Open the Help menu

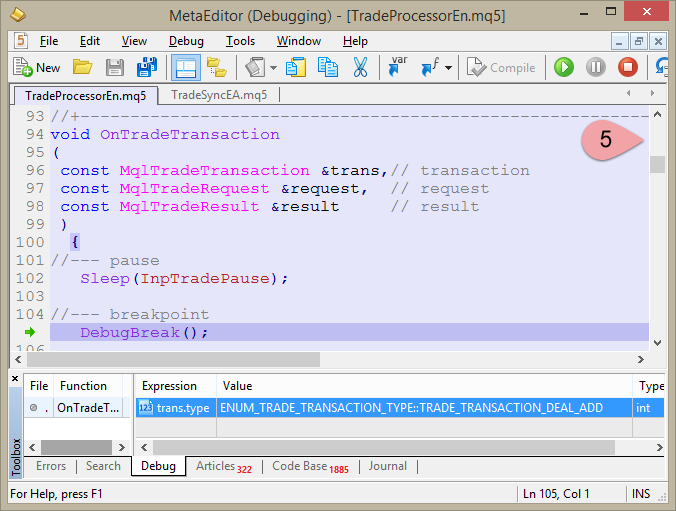355,41
